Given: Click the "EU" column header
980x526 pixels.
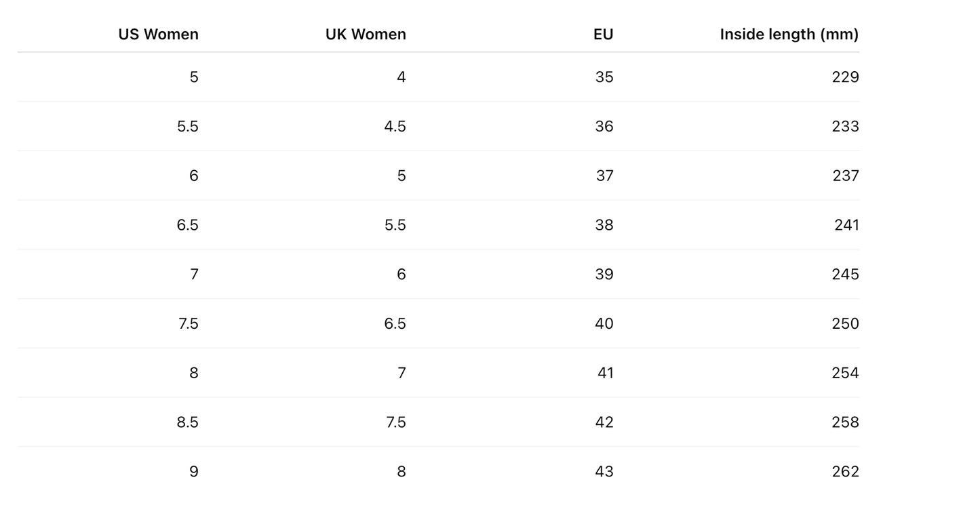Looking at the screenshot, I should point(603,35).
